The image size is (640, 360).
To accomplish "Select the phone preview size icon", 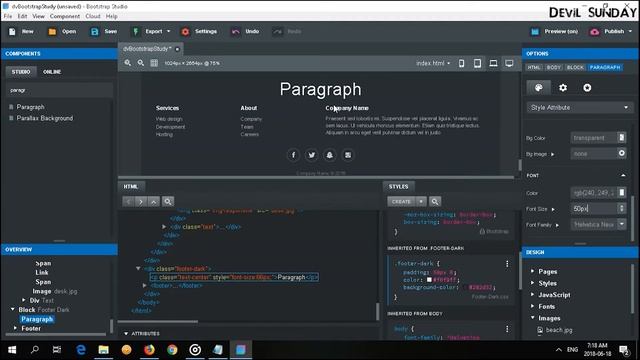I will pyautogui.click(x=462, y=63).
